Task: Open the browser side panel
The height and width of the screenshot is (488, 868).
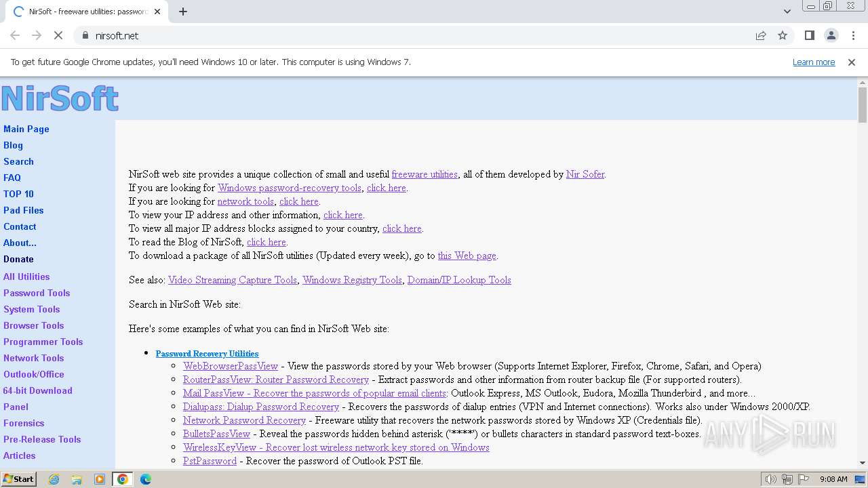Action: [809, 35]
